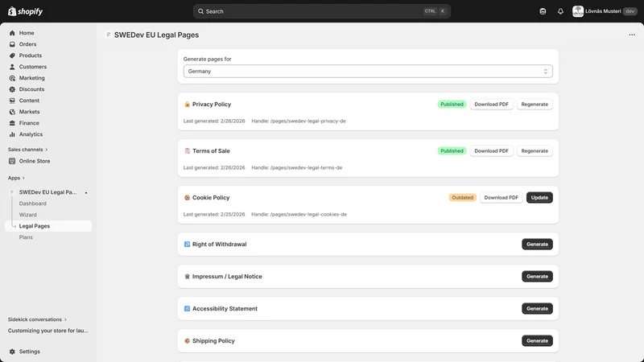Generate the Accessibility Statement page

[x=537, y=309]
